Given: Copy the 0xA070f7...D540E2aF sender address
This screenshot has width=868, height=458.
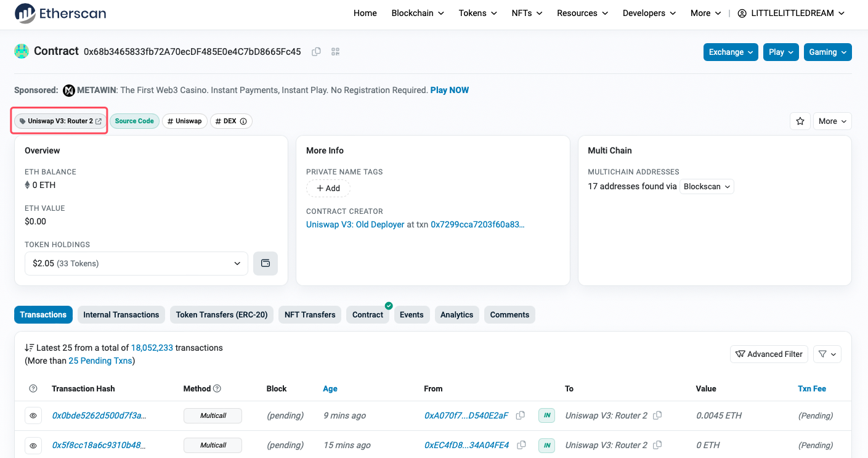Looking at the screenshot, I should point(521,415).
